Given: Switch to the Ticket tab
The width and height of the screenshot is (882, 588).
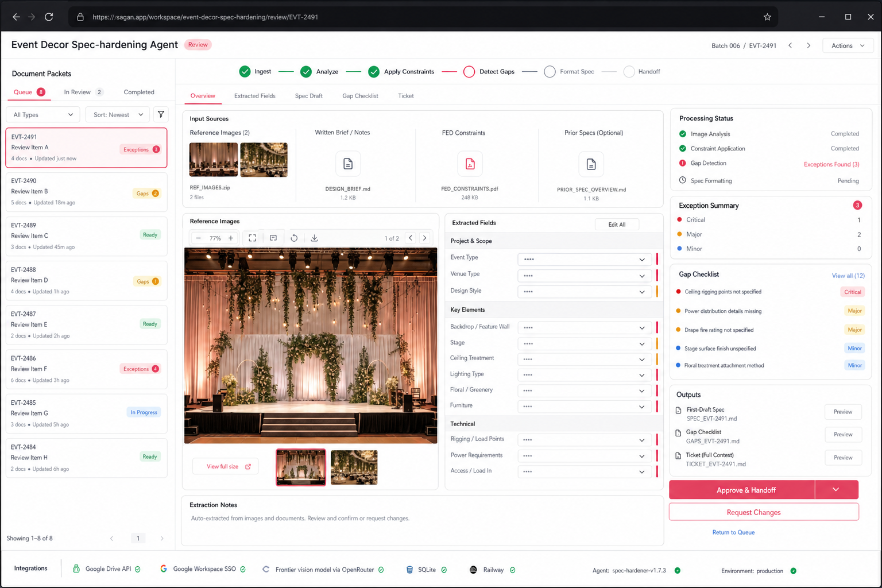Looking at the screenshot, I should (x=406, y=96).
